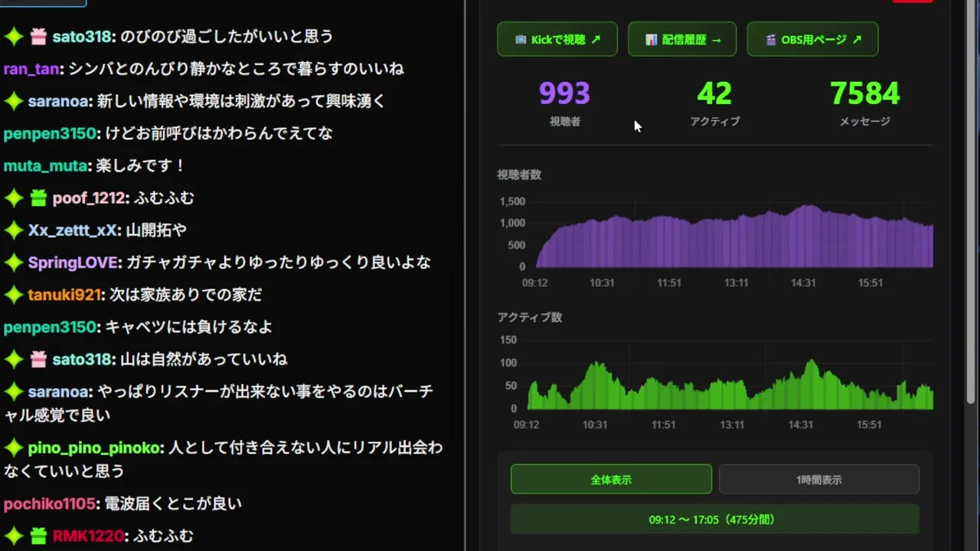Click the username muta_muta
The height and width of the screenshot is (551, 980).
click(46, 165)
